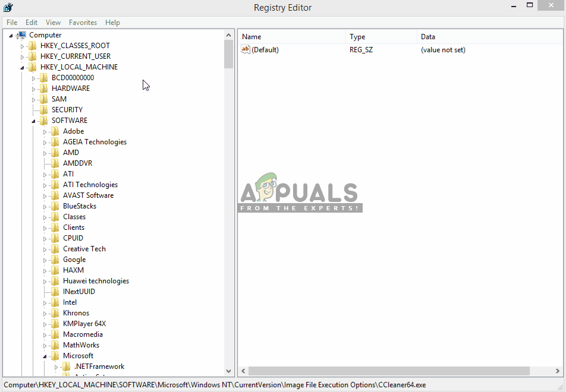566x392 pixels.
Task: Click the HKEY_CLASSES_ROOT folder icon
Action: tap(33, 46)
